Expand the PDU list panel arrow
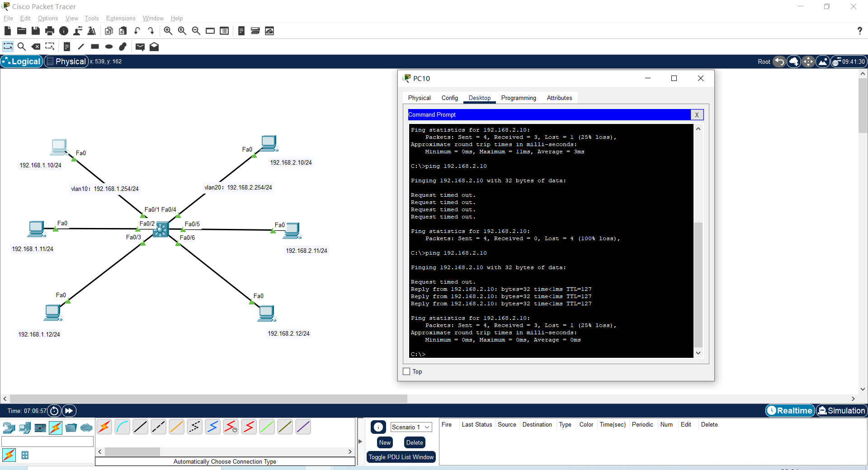This screenshot has height=470, width=868. (x=360, y=442)
